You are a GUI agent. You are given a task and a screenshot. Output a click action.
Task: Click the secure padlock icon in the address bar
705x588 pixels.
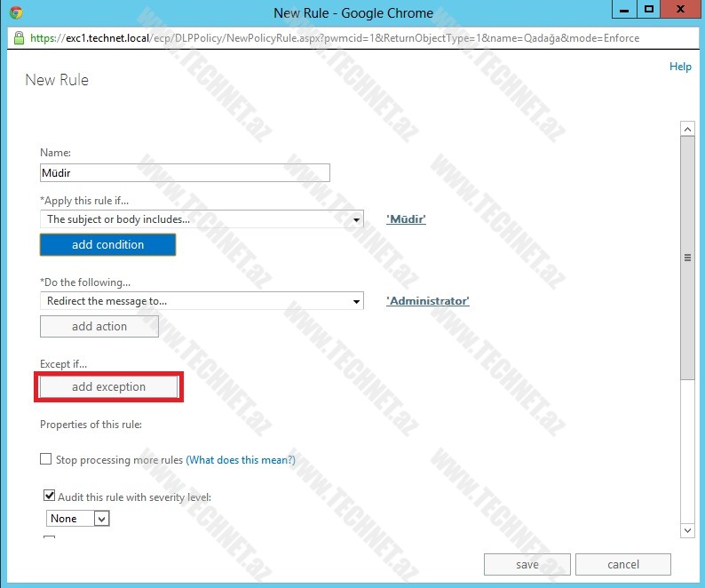(19, 39)
